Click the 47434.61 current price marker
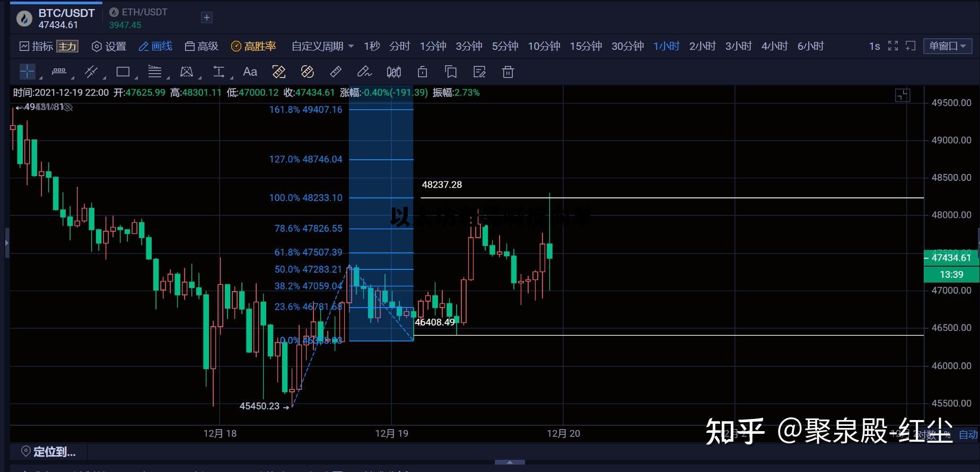The image size is (980, 472). 951,258
